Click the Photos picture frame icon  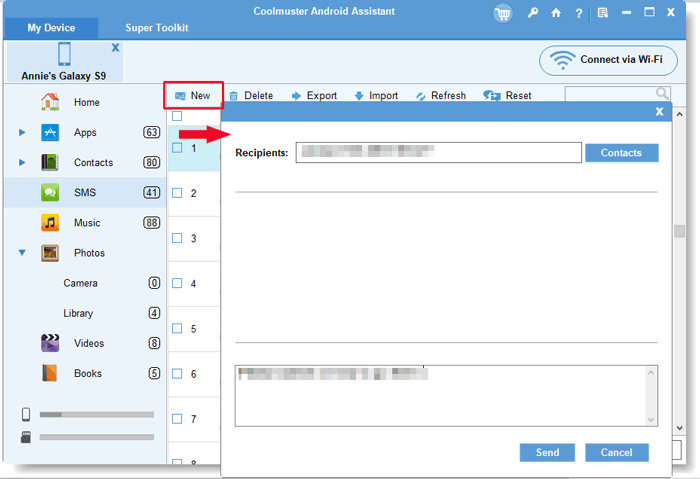tap(50, 253)
